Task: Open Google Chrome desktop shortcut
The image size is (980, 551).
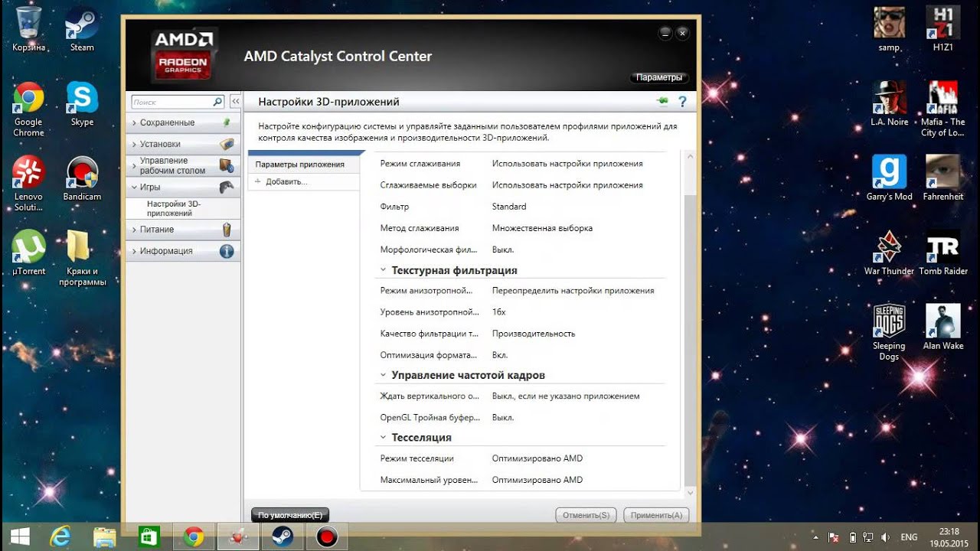Action: coord(28,109)
